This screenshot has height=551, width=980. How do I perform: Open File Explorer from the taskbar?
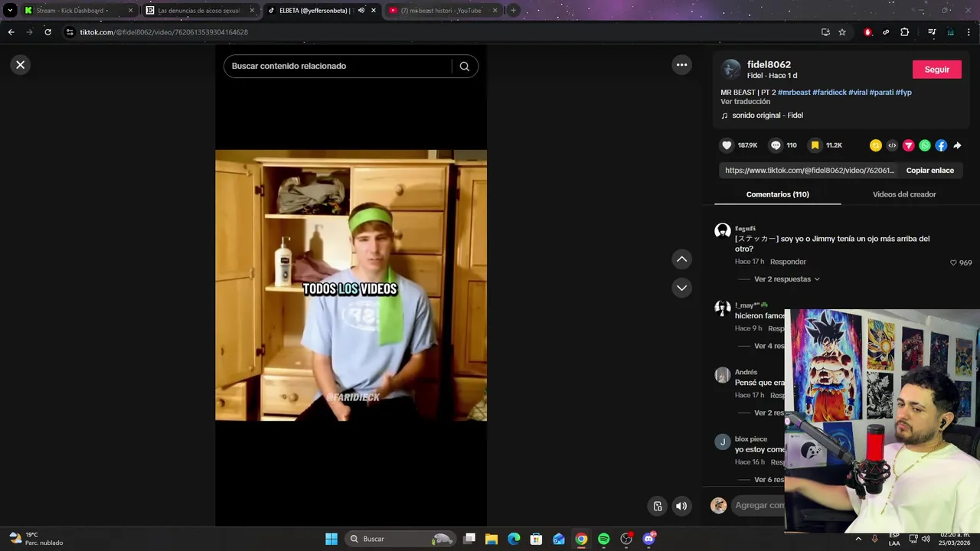pos(492,539)
